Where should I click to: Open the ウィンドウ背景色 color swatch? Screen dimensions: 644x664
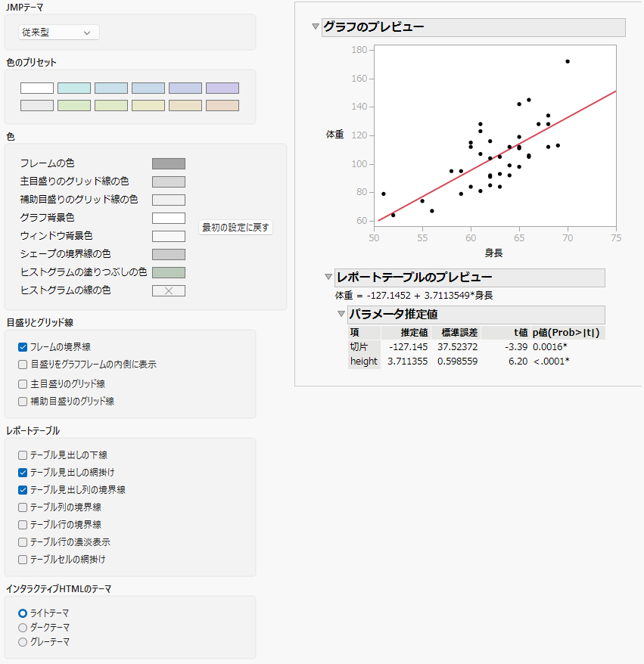[169, 236]
